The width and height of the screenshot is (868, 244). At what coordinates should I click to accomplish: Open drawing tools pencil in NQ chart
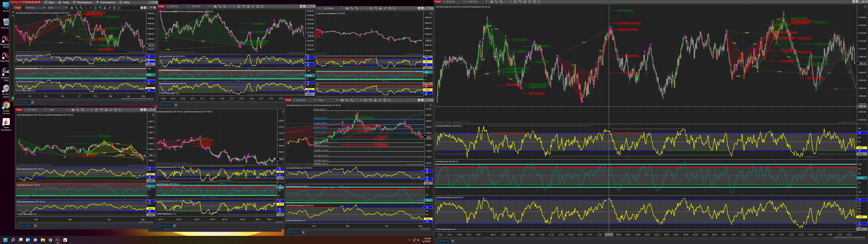pos(496,2)
